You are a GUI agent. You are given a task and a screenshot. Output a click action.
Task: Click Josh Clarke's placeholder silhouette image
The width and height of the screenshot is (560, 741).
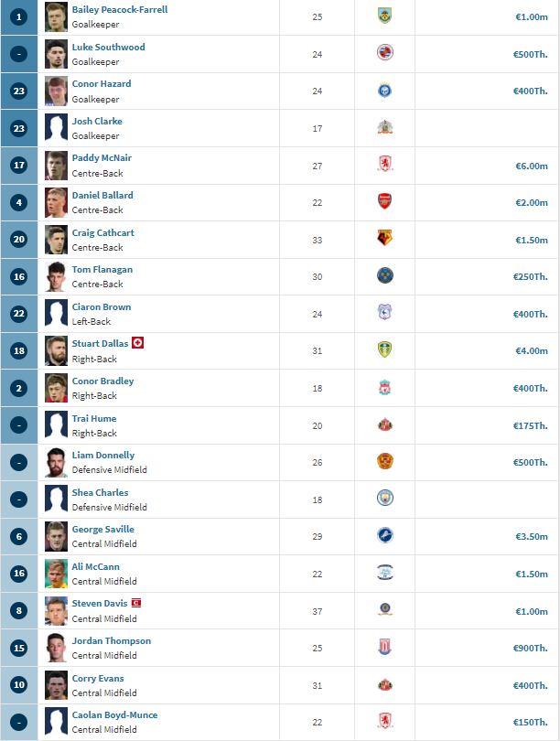[56, 129]
